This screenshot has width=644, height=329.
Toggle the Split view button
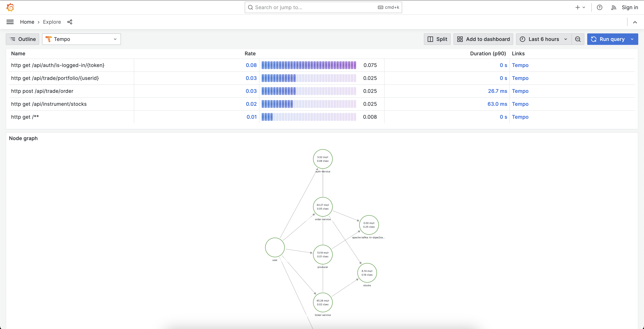pyautogui.click(x=437, y=39)
